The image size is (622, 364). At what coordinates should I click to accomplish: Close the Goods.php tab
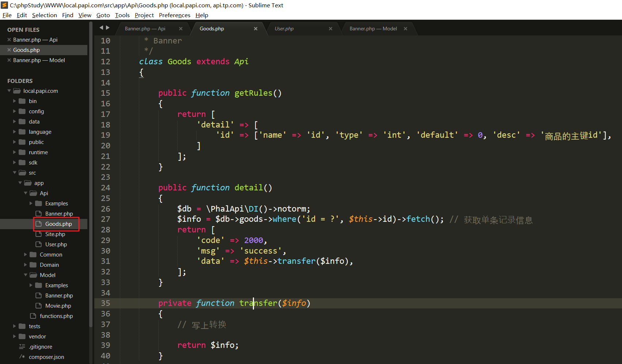pos(255,29)
